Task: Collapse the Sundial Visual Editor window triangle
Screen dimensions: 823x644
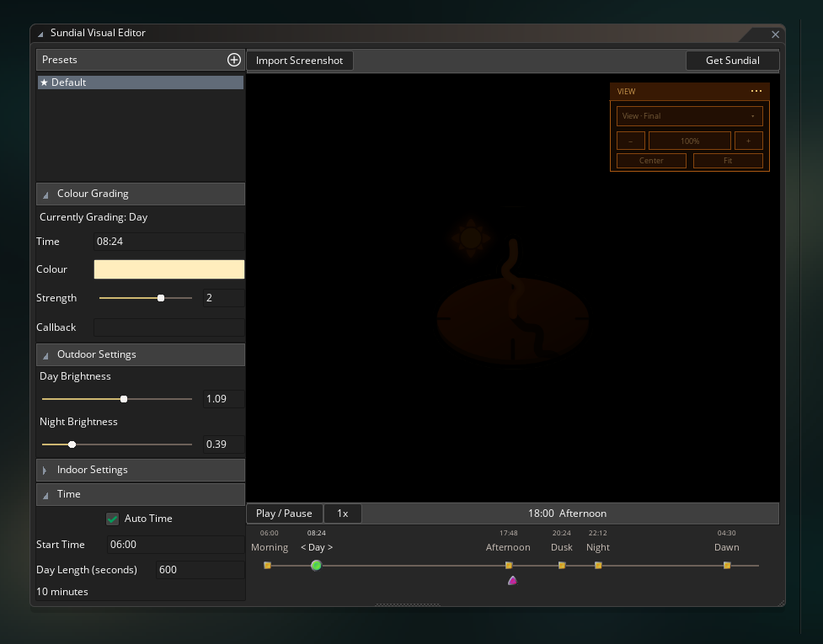Action: coord(40,34)
